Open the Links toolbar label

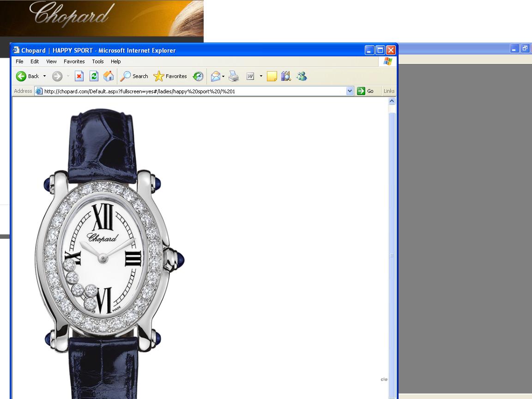coord(389,91)
